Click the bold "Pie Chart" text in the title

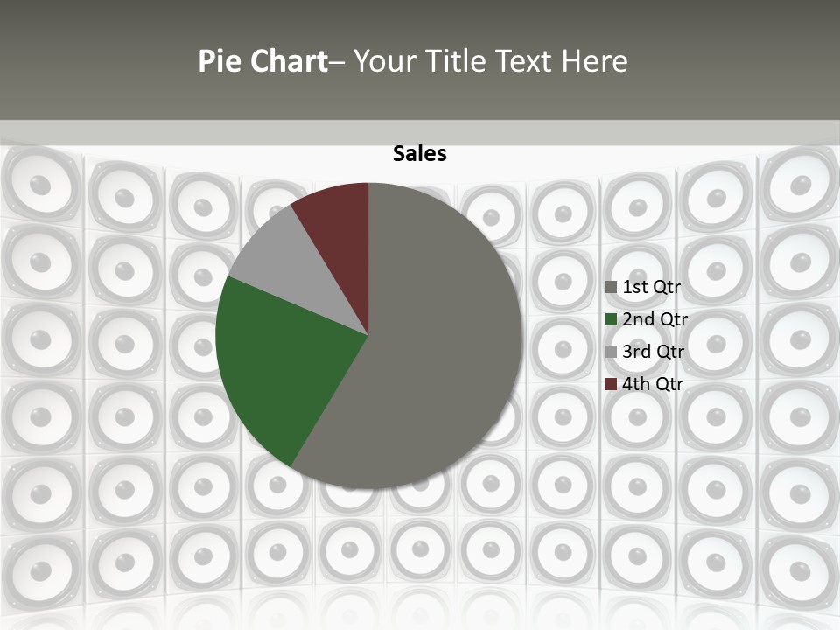coord(262,61)
